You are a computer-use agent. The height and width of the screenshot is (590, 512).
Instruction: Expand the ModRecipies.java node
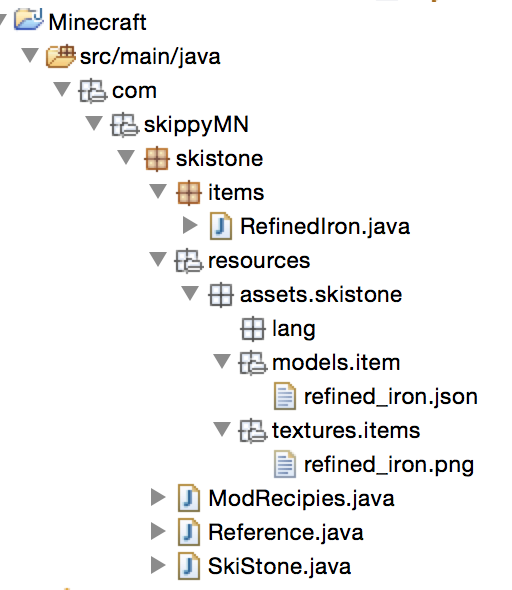pos(158,497)
